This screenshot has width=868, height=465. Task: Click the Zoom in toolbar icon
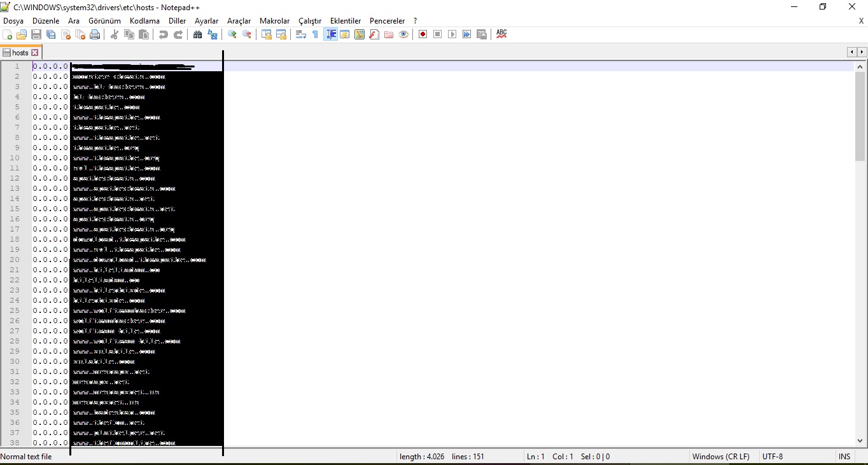[x=232, y=34]
